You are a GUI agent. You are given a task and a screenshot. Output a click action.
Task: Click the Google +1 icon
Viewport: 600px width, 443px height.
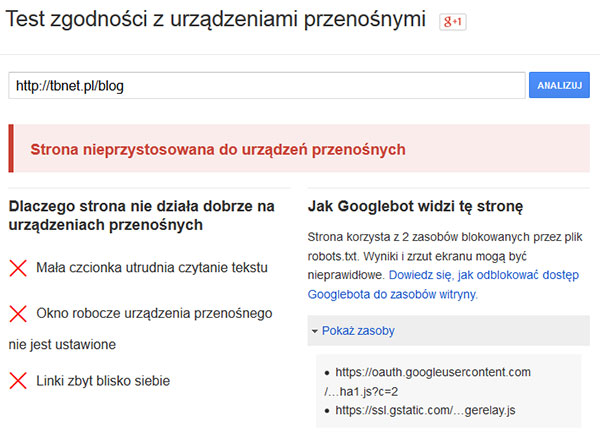(x=453, y=21)
